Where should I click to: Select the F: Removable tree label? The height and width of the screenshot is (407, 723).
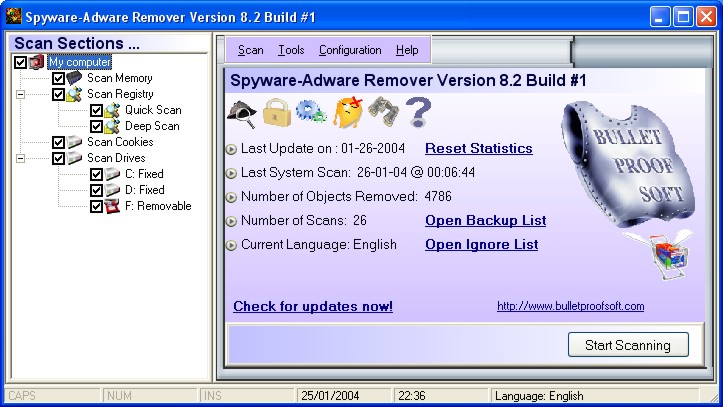[x=158, y=206]
